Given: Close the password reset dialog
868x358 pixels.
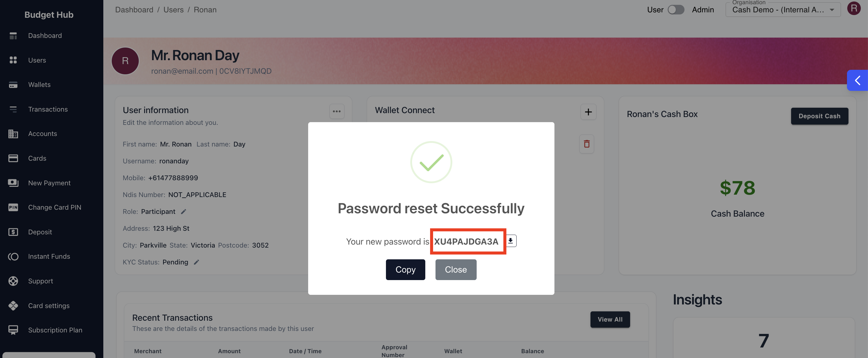Looking at the screenshot, I should [x=456, y=269].
